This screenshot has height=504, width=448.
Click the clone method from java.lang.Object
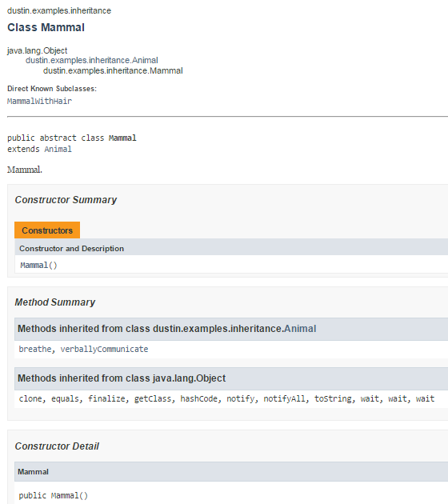(30, 399)
